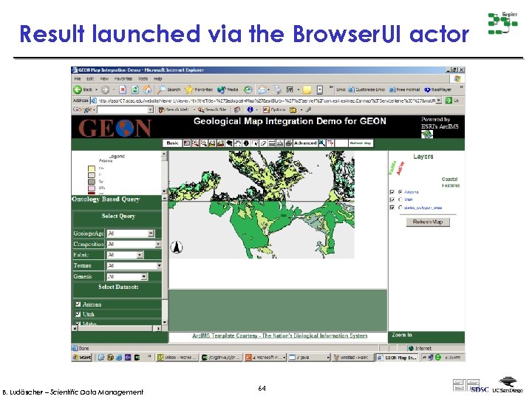Select the zoom out tool in map toolbar
Viewport: 532px width, 399px height.
tap(204, 143)
